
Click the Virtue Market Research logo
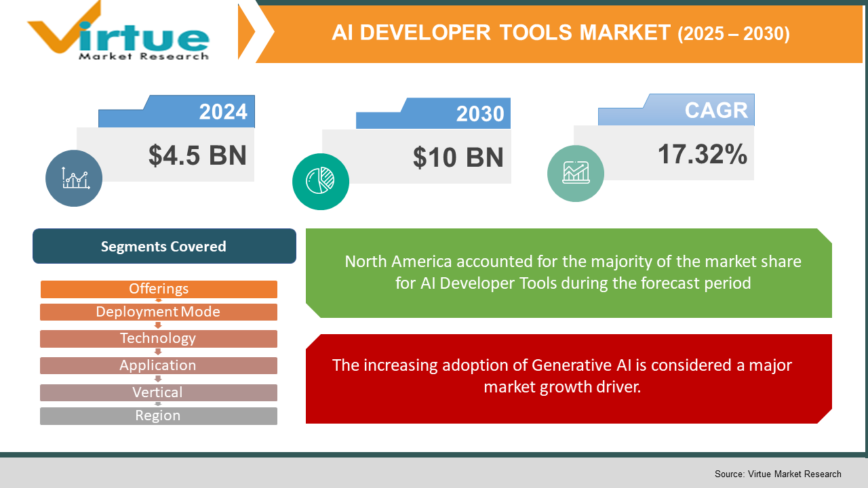point(118,31)
